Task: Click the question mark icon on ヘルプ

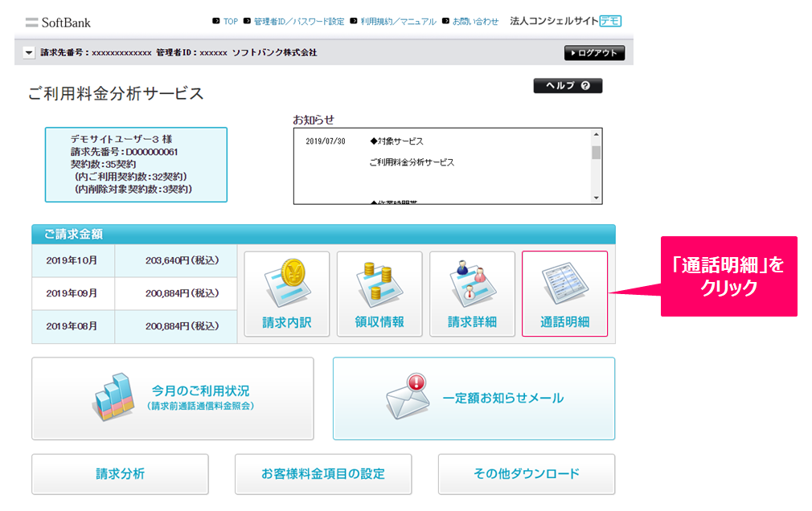Action: coord(585,86)
